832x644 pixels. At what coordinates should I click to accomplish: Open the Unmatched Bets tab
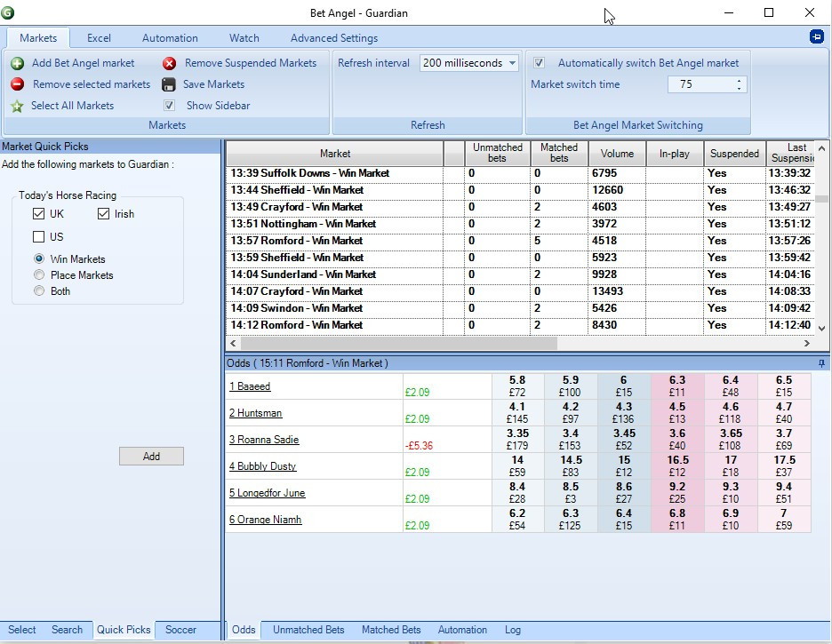click(x=308, y=630)
